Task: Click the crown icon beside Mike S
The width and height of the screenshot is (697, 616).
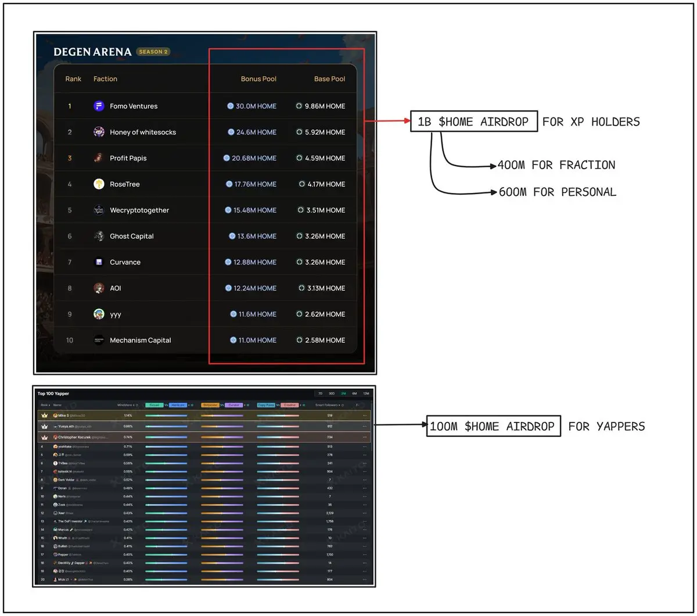Action: click(45, 416)
